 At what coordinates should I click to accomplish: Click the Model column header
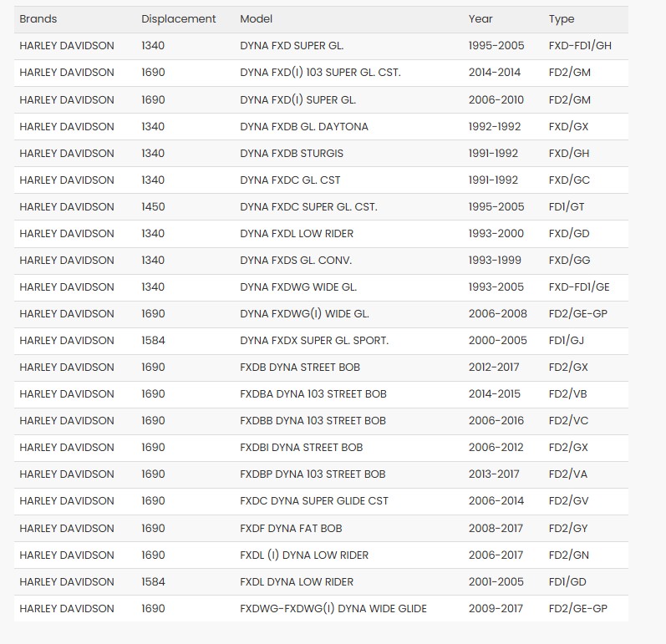point(256,19)
